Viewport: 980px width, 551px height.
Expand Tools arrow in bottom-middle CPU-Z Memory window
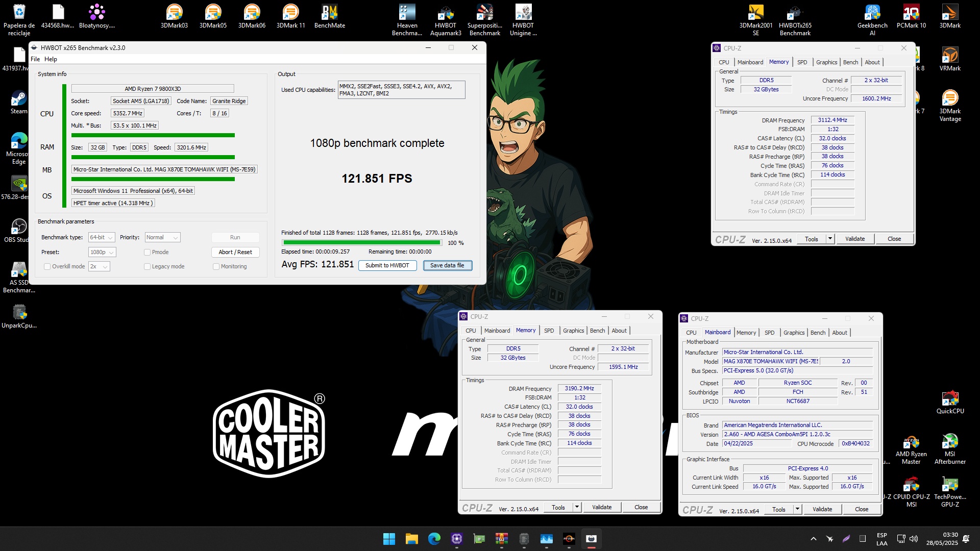577,507
